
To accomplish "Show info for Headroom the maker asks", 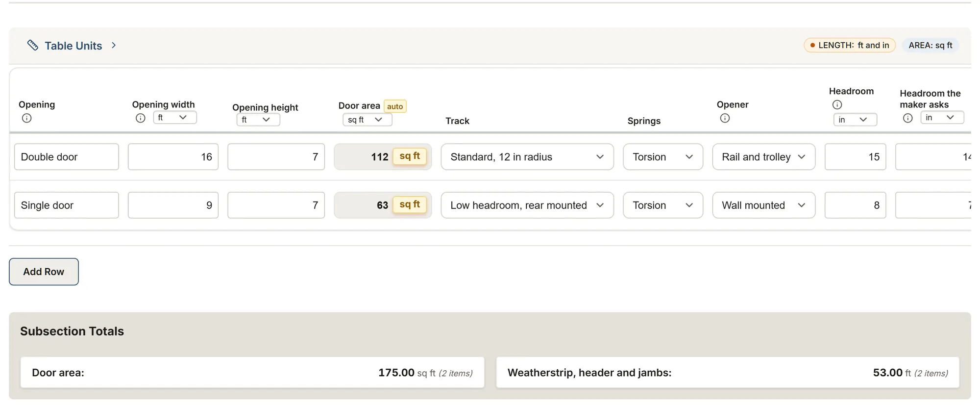I will click(x=908, y=118).
